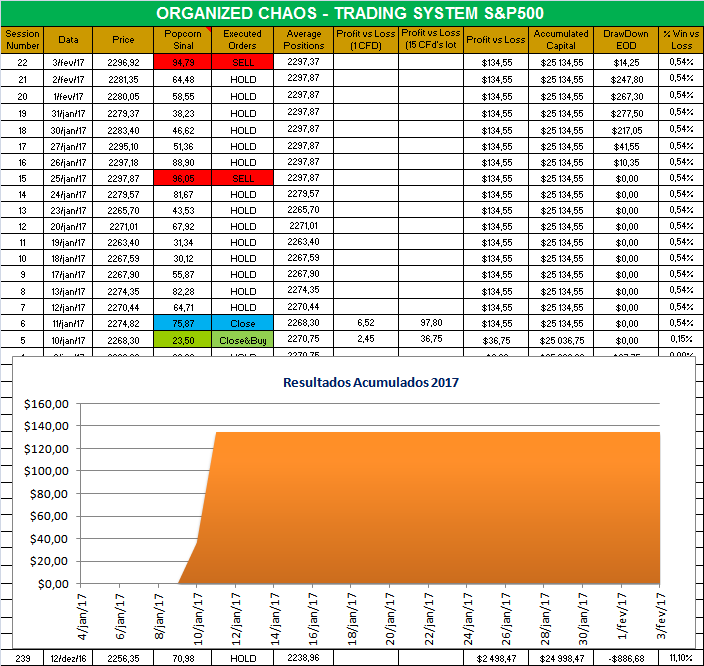Image resolution: width=704 pixels, height=666 pixels.
Task: Select the 97,80 lot profit cell
Action: [431, 323]
